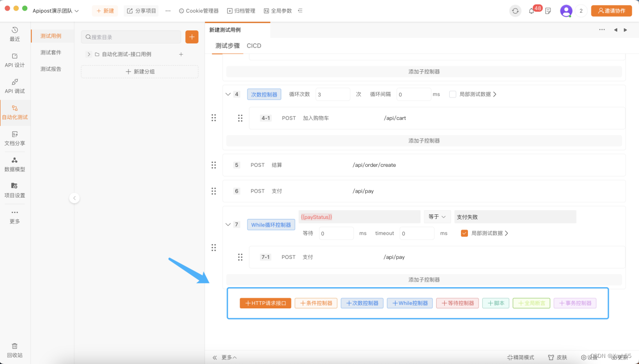
Task: Add a 等待控制器
Action: point(457,303)
